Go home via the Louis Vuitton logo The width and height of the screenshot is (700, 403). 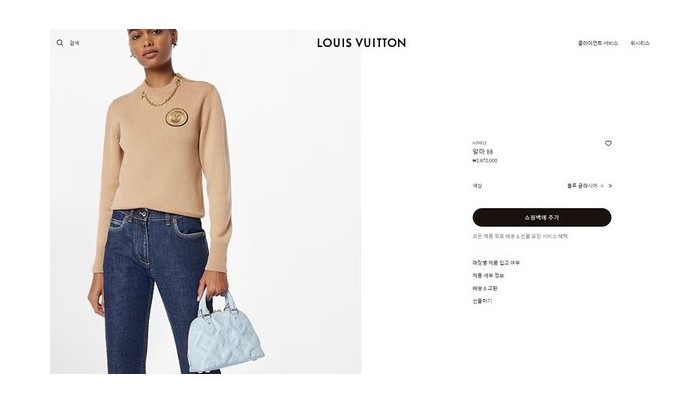pos(362,43)
